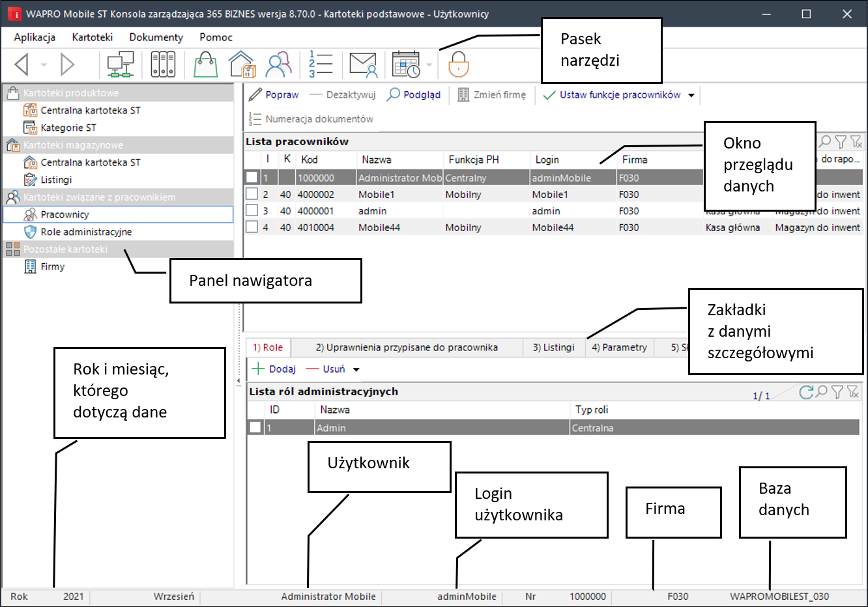Click Wrzesień month in status bar
868x607 pixels.
pyautogui.click(x=174, y=597)
